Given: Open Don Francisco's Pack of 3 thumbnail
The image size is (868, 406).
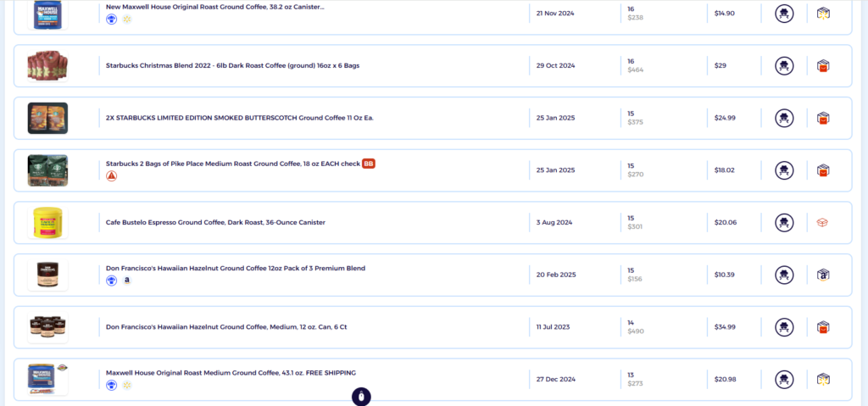Looking at the screenshot, I should pos(47,275).
